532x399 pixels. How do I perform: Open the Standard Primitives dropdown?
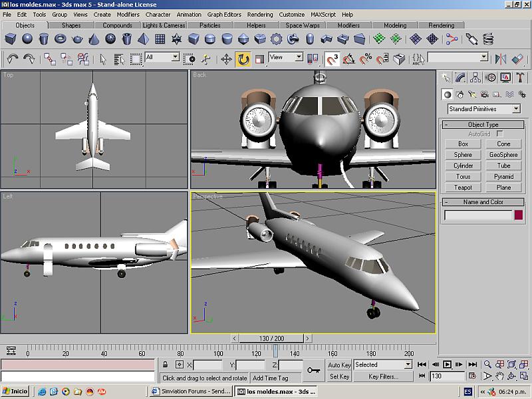click(483, 109)
